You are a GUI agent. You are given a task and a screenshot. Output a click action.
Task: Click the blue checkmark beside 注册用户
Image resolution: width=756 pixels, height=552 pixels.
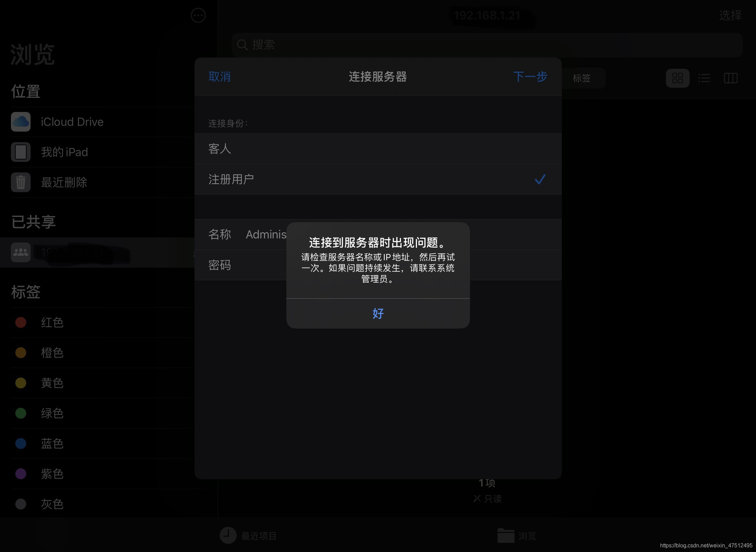pyautogui.click(x=540, y=179)
